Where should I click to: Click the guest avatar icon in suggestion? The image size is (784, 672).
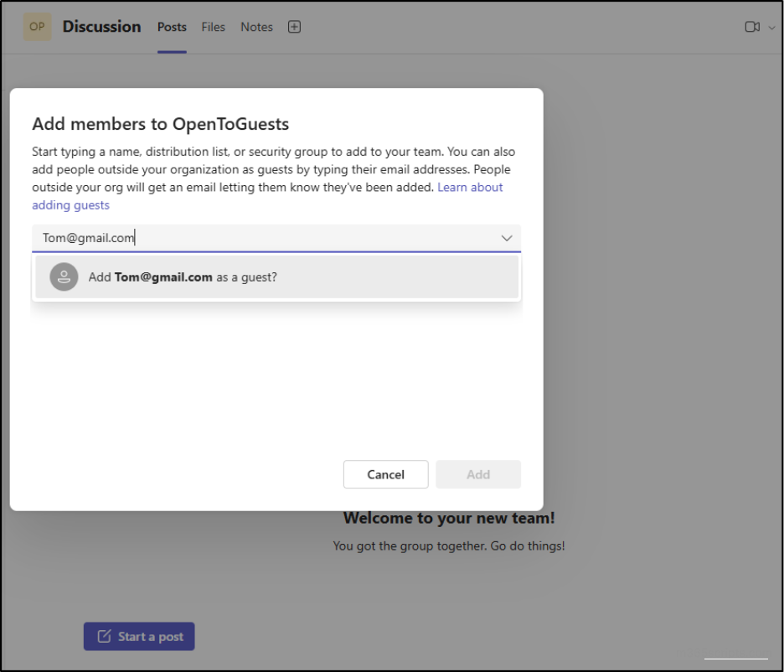click(x=64, y=277)
